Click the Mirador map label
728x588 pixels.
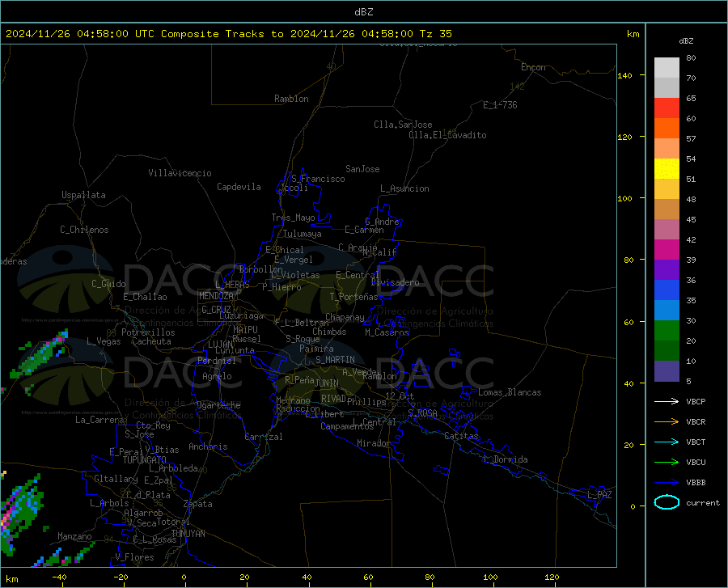click(x=373, y=443)
